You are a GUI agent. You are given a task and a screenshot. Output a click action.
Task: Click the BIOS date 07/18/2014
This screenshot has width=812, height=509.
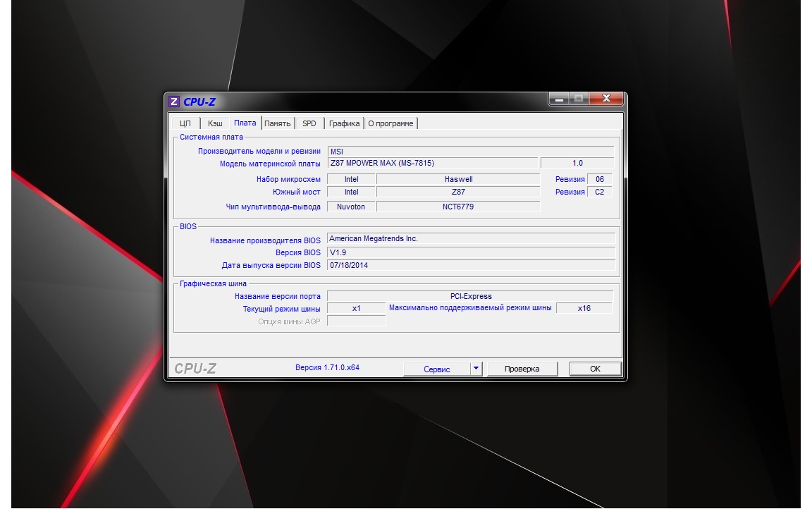pos(472,265)
